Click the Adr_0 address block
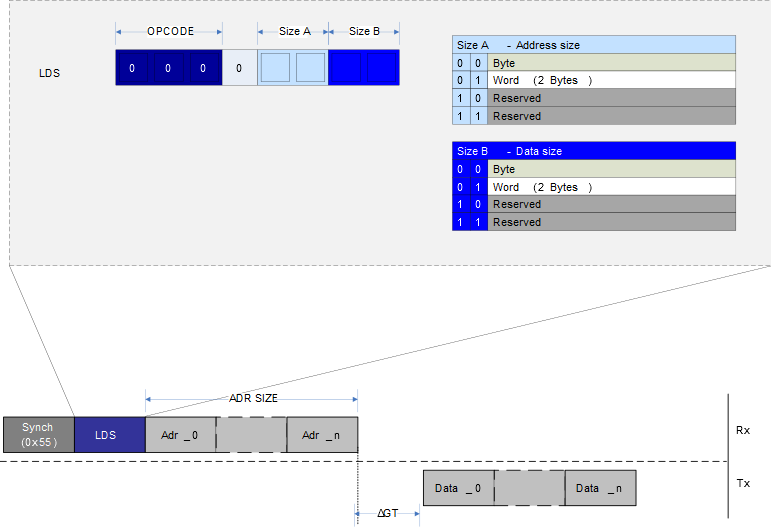 pyautogui.click(x=180, y=435)
